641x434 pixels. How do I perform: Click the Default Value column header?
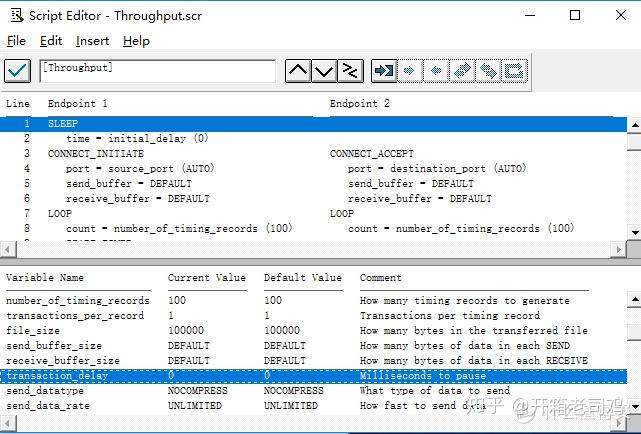(x=303, y=278)
